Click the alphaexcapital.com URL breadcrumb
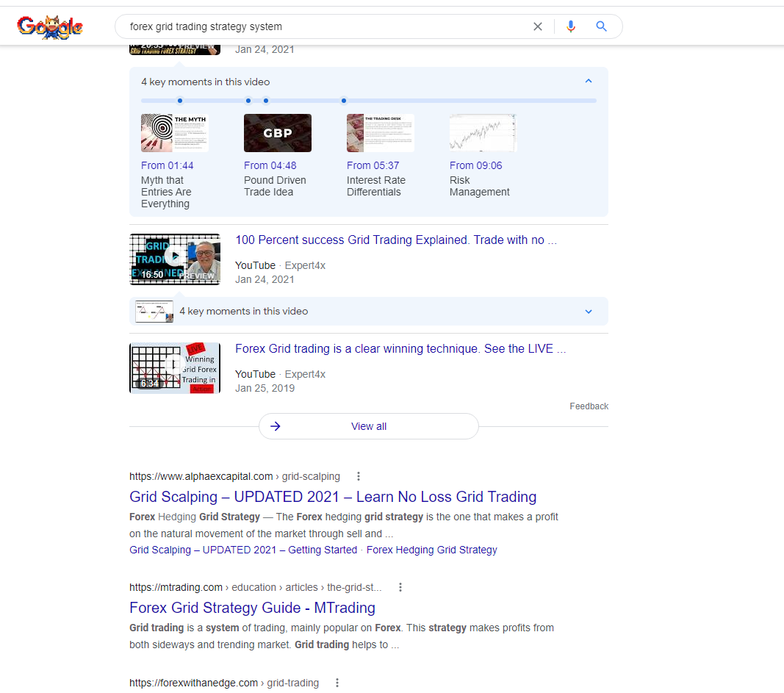This screenshot has width=784, height=693. click(234, 476)
